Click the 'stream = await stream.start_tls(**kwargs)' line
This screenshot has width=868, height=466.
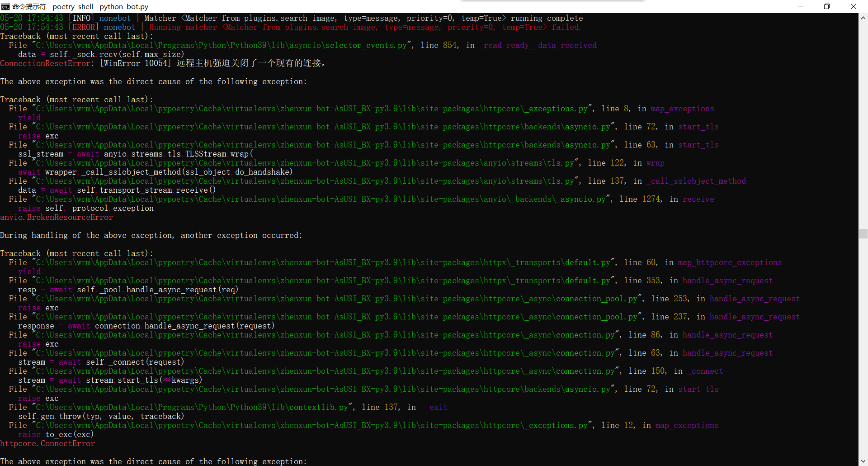click(110, 380)
